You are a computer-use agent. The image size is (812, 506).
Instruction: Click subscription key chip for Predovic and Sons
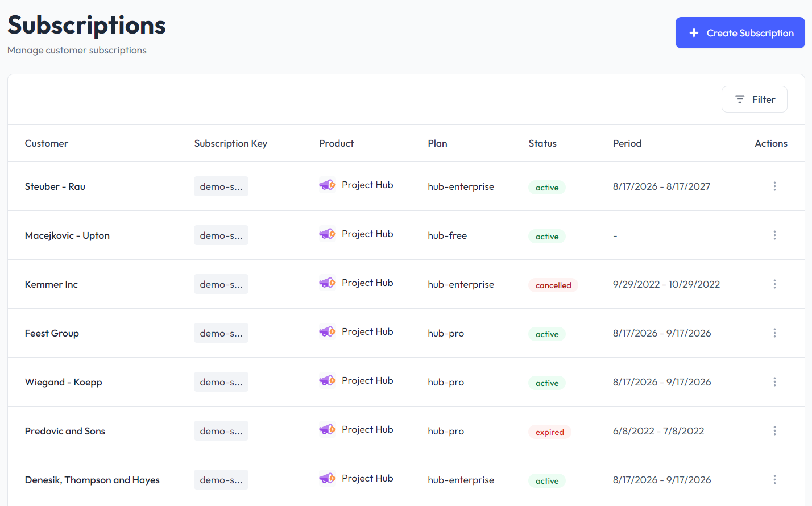pos(221,431)
